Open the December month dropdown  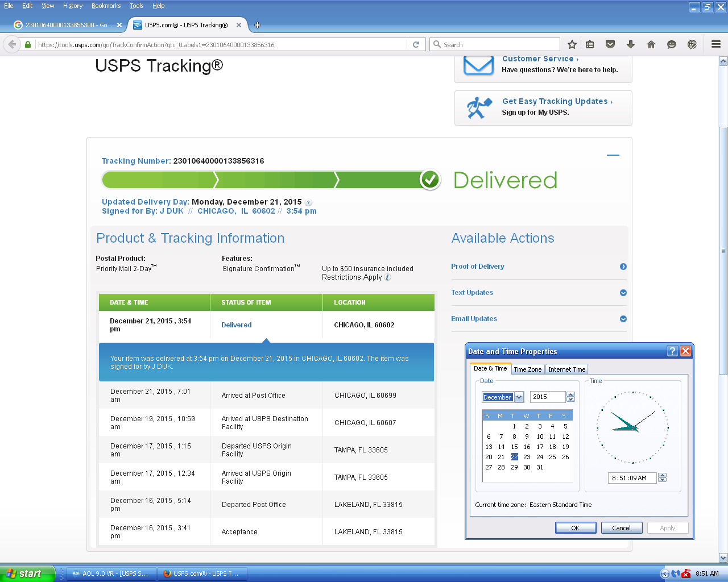(x=519, y=397)
